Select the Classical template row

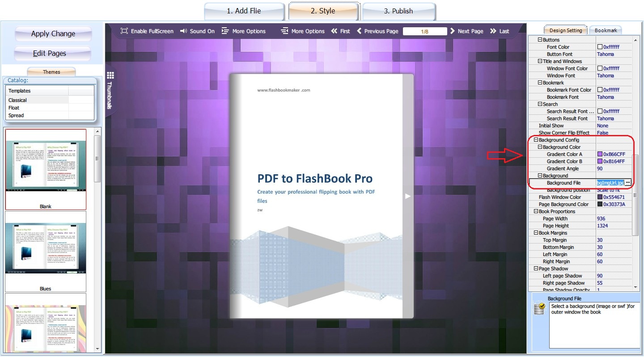(x=51, y=100)
